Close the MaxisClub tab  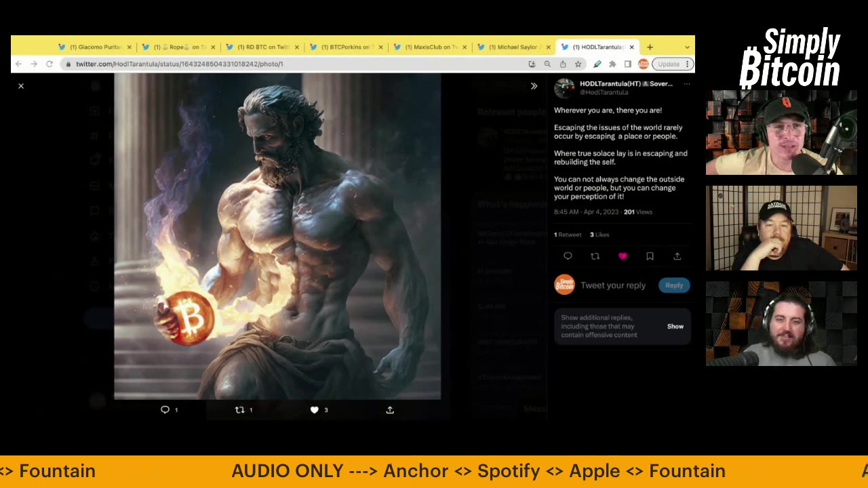(x=464, y=47)
